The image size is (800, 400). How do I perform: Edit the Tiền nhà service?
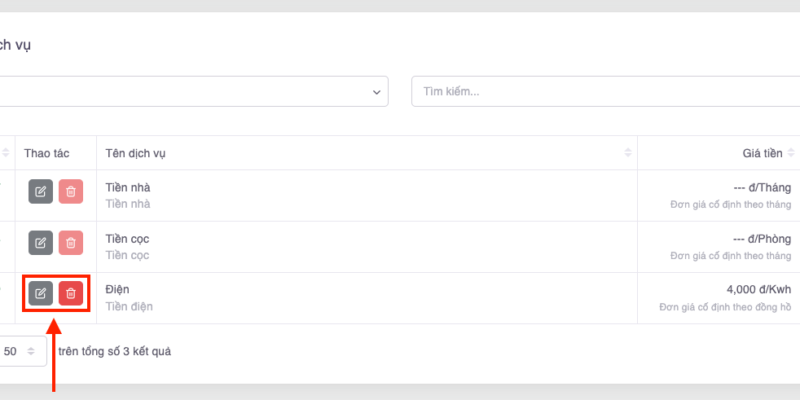coord(40,191)
